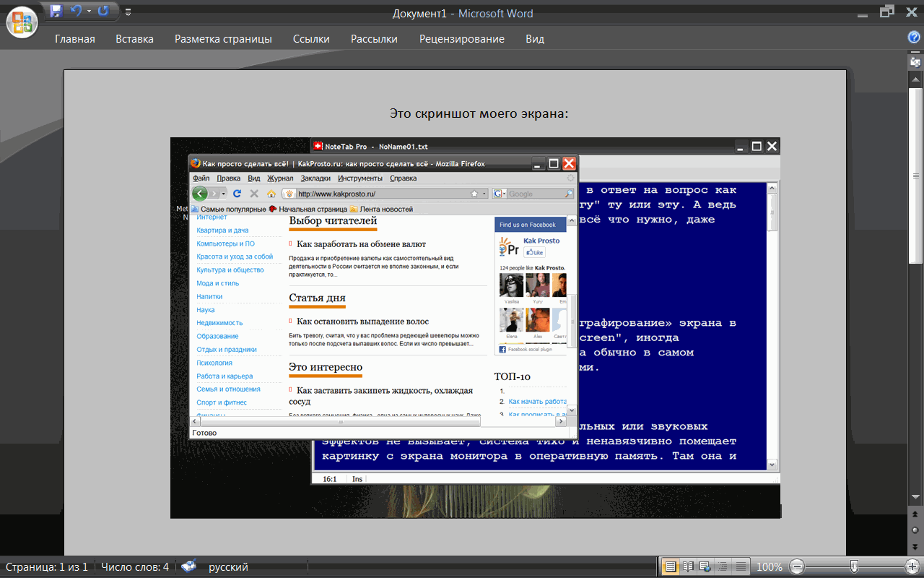Open the Select Browse Object button
The width and height of the screenshot is (924, 578).
(x=915, y=530)
